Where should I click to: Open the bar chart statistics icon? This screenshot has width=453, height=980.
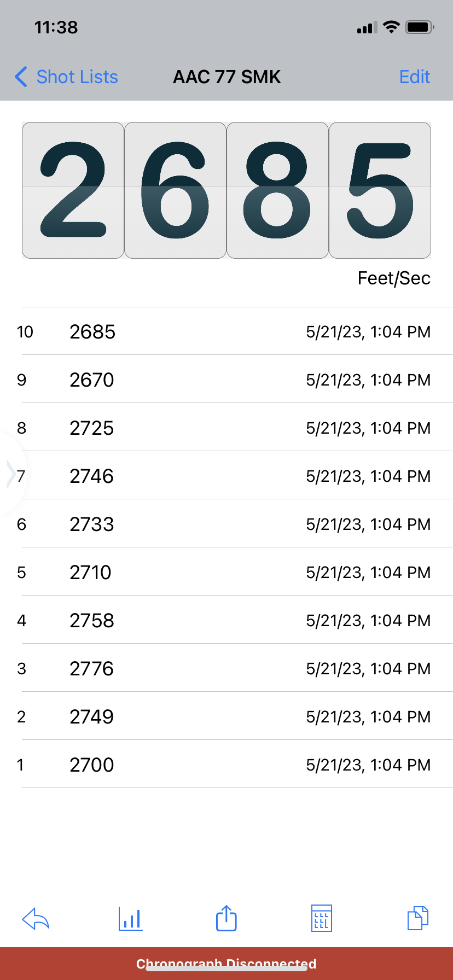point(130,919)
